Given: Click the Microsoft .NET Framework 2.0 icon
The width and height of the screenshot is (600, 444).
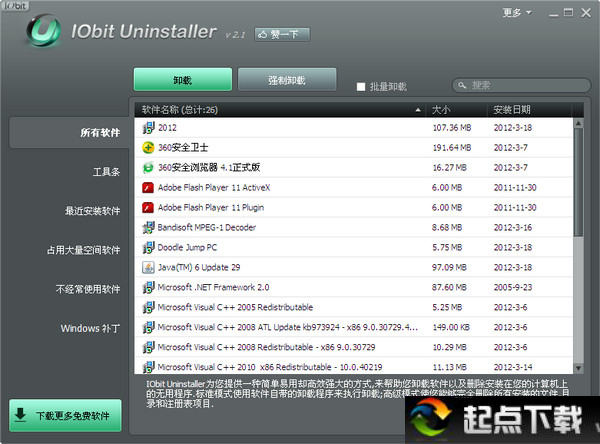Looking at the screenshot, I should point(148,287).
